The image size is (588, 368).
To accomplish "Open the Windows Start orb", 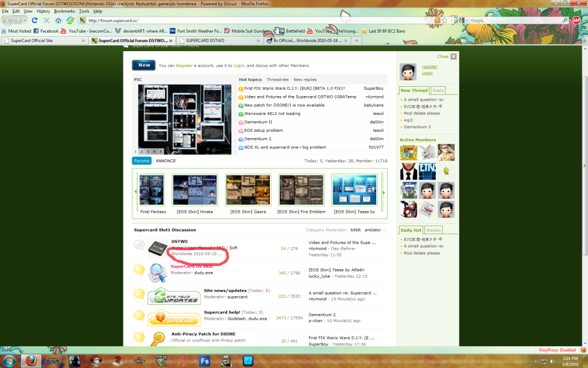I will [x=9, y=361].
